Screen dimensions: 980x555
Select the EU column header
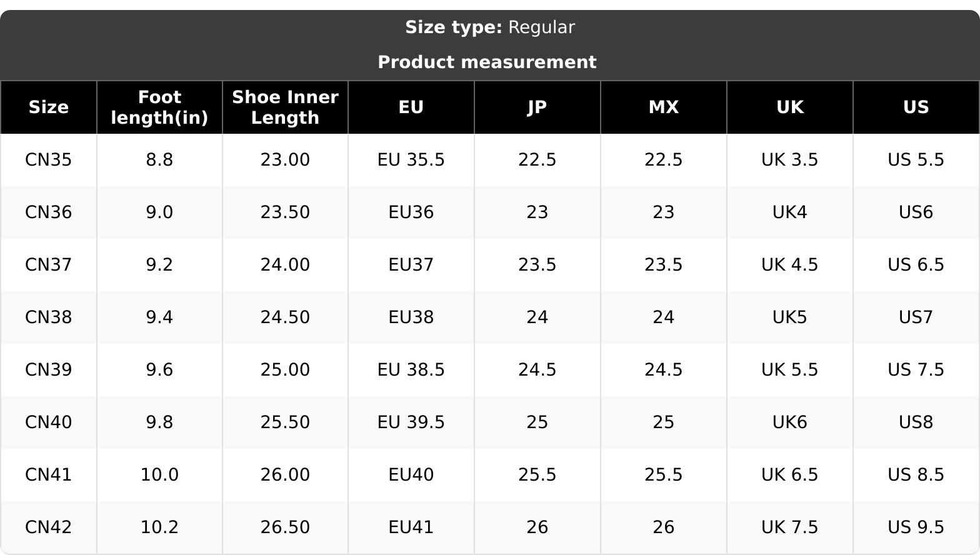[x=411, y=107]
